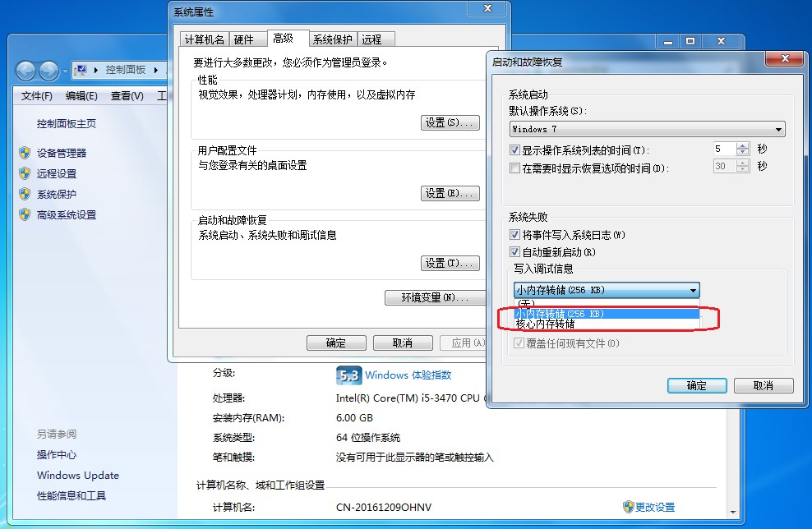Click the 控制面板 address bar segment
812x529 pixels.
[x=125, y=70]
